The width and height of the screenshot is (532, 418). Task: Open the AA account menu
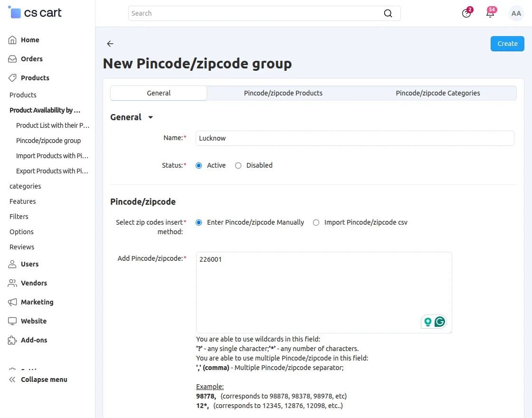pos(516,13)
